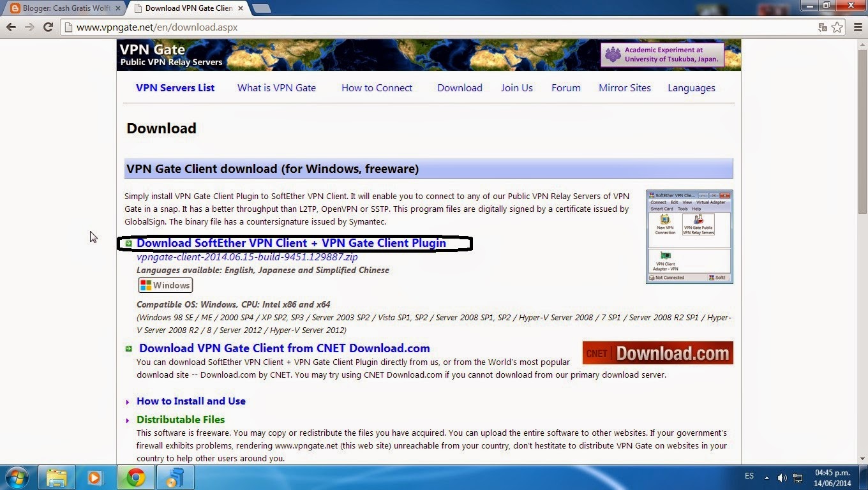Screen dimensions: 868x490
Task: Click the green arrow beside CNET download
Action: pos(128,348)
